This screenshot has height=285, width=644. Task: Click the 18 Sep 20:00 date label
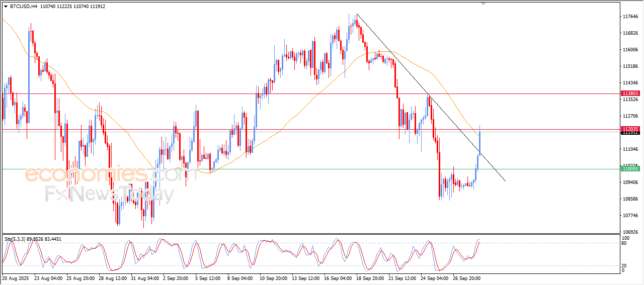pyautogui.click(x=370, y=278)
